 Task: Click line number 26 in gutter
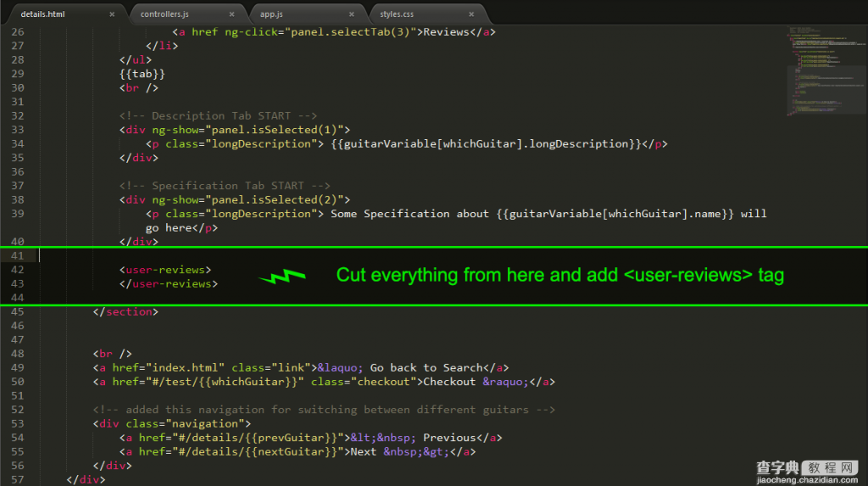point(18,32)
